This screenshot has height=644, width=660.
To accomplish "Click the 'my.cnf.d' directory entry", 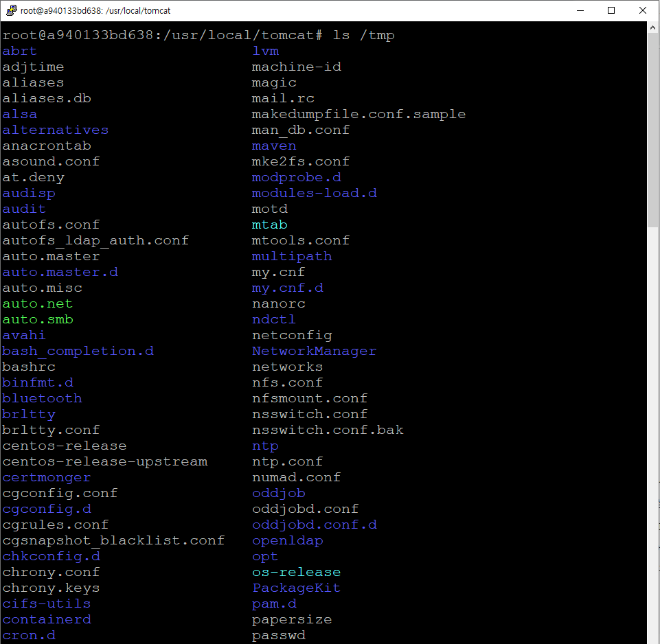I will 288,288.
